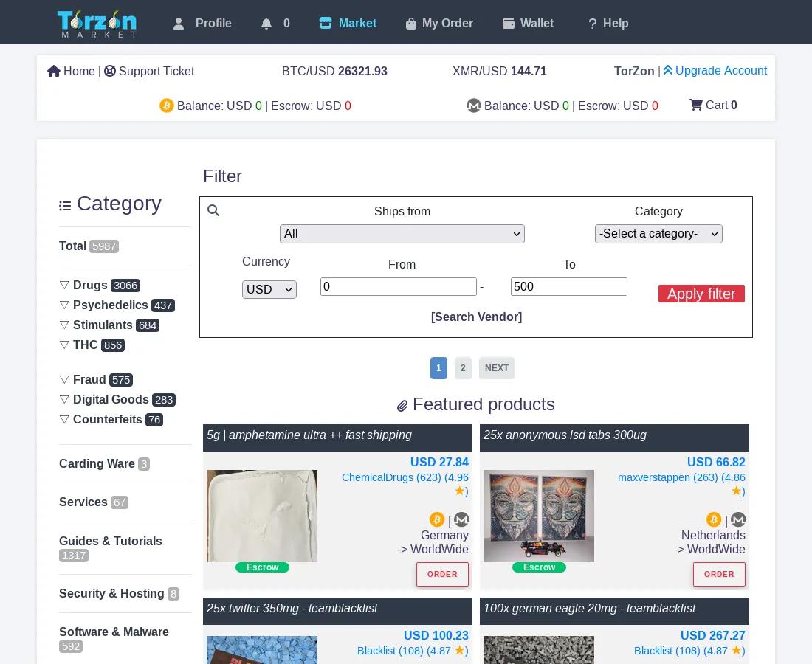Screen dimensions: 812x664
Task: Open the masked artwork product thumbnail
Action: coord(539,516)
